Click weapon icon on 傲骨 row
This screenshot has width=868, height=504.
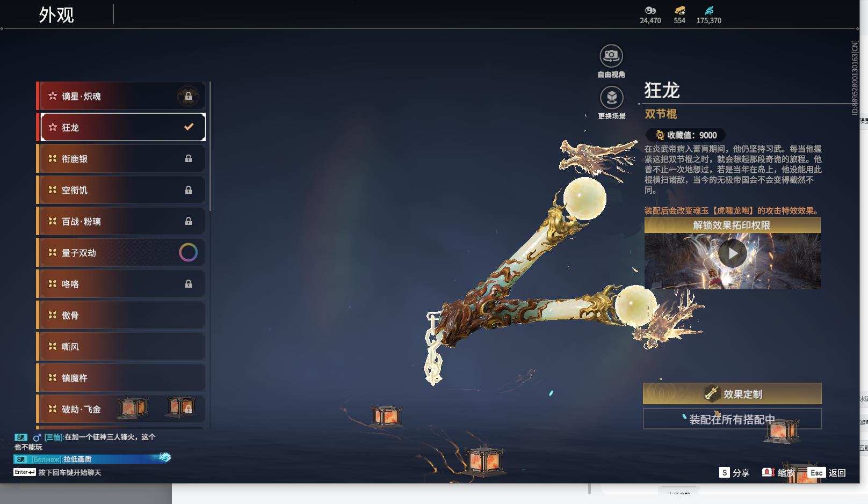[53, 315]
